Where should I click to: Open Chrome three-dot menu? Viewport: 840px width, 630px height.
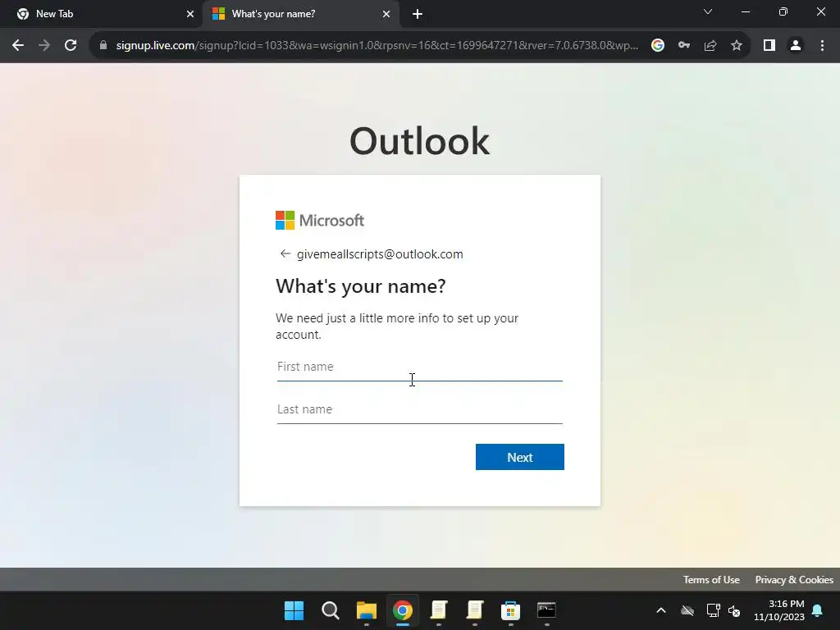click(822, 46)
